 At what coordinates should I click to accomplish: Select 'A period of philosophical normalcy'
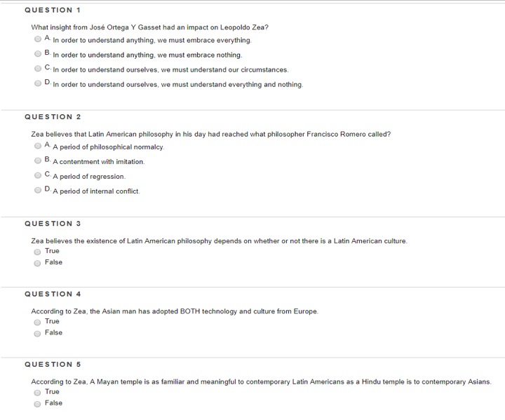38,146
